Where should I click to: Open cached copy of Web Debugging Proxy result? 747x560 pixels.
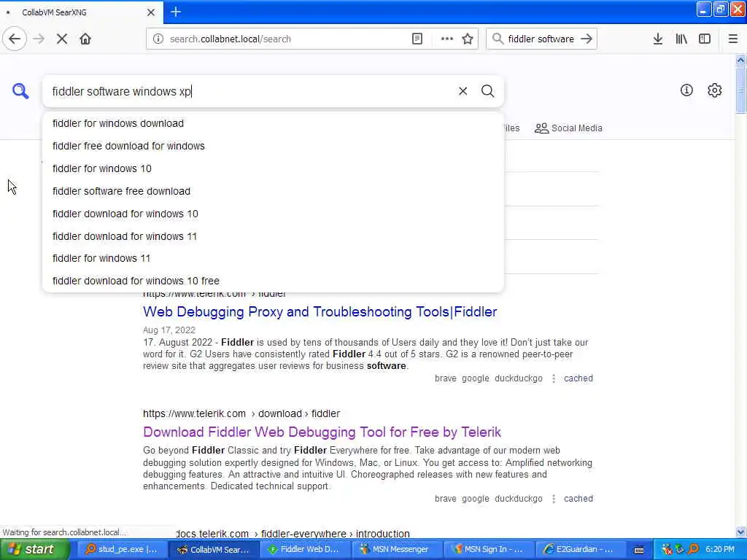(x=578, y=378)
